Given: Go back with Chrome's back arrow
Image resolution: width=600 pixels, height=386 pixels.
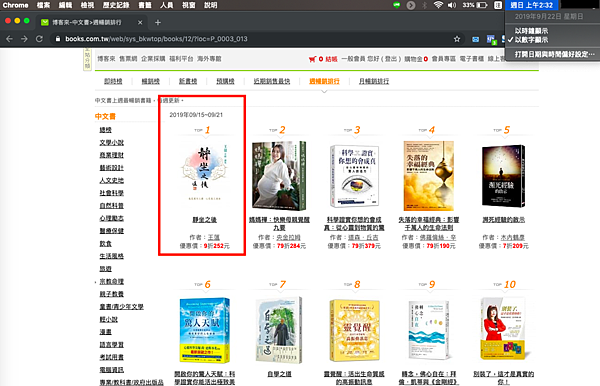Looking at the screenshot, I should pos(10,39).
